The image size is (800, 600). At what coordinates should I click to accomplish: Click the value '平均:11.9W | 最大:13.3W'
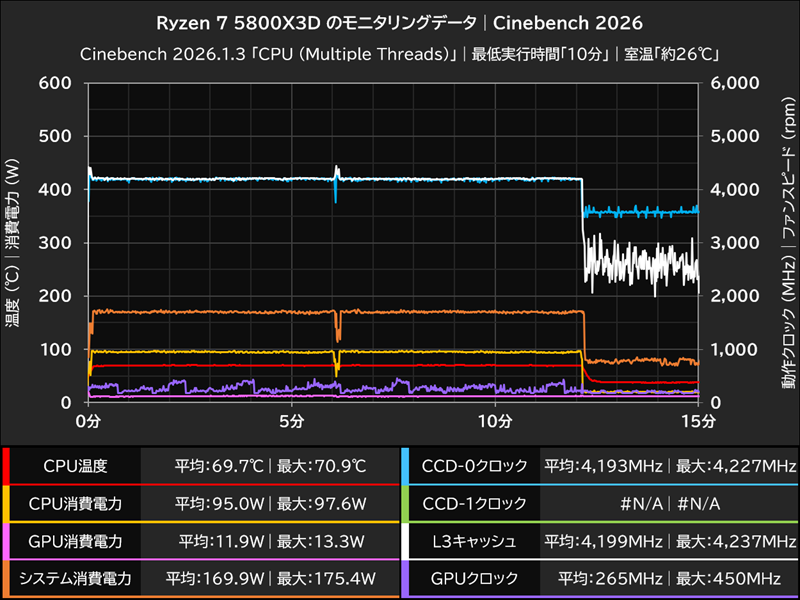[x=270, y=541]
